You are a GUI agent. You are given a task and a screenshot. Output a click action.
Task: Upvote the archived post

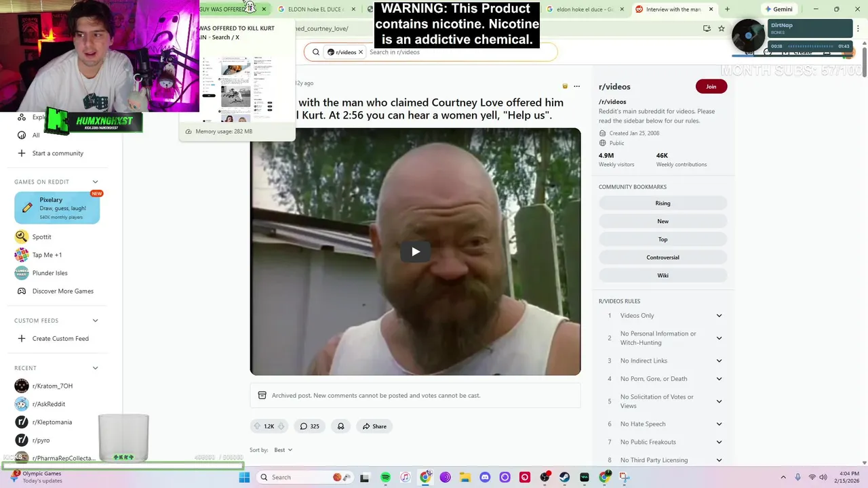(257, 426)
